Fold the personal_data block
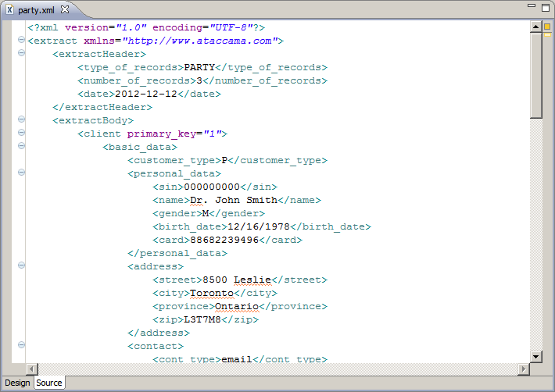Image resolution: width=555 pixels, height=392 pixels. (x=21, y=173)
